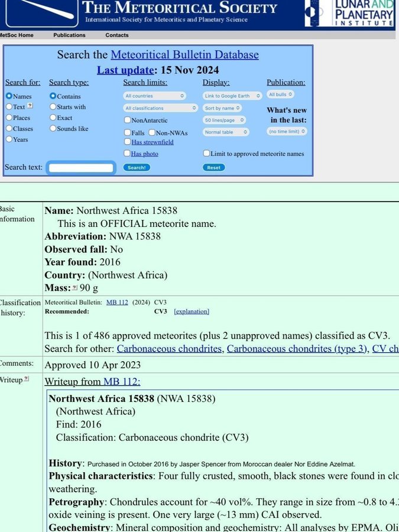Image resolution: width=399 pixels, height=532 pixels.
Task: Open the All countries dropdown
Action: [x=154, y=96]
